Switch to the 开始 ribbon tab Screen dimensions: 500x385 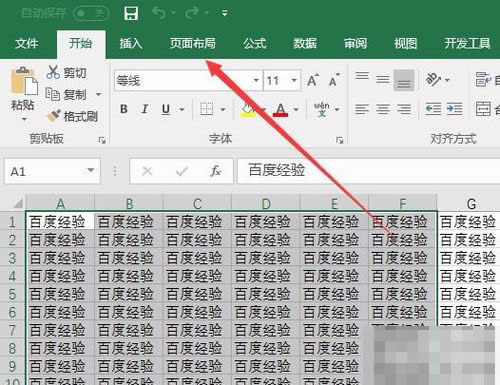coord(81,43)
